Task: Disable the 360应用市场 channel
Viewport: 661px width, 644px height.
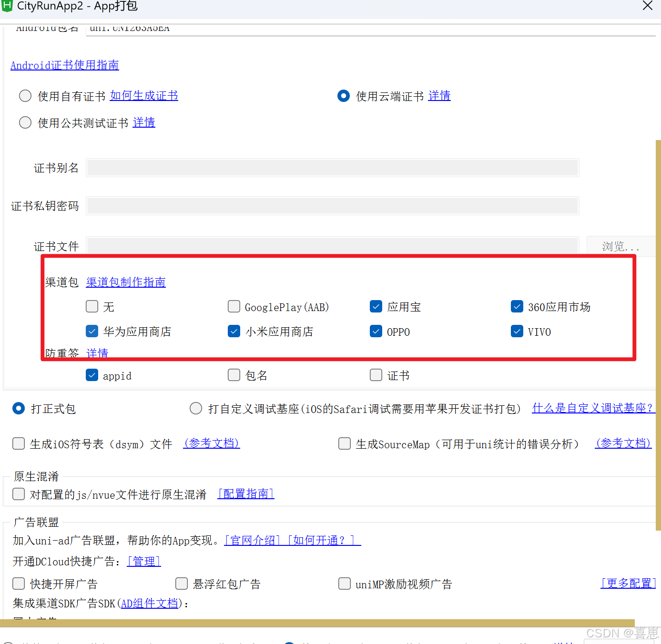Action: click(517, 306)
